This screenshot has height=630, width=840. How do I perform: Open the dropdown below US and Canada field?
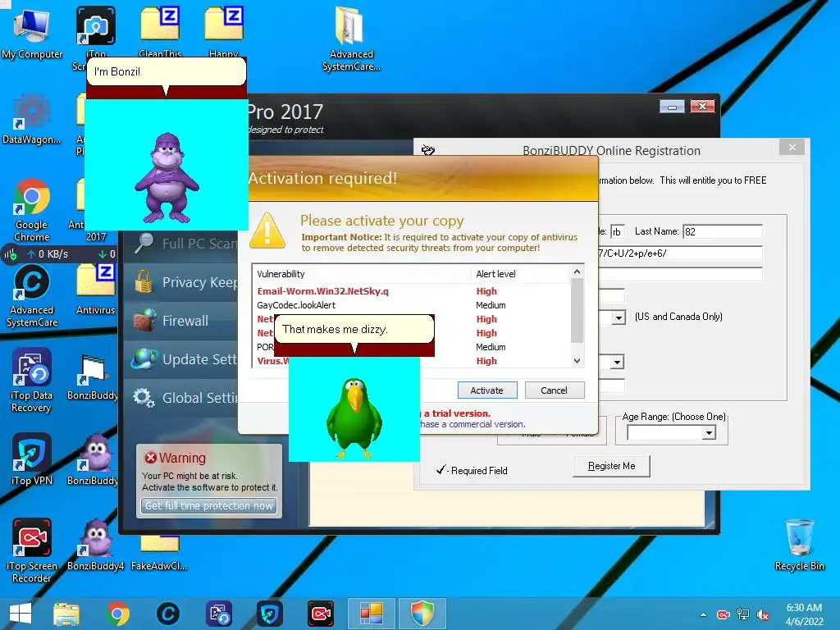(x=617, y=363)
